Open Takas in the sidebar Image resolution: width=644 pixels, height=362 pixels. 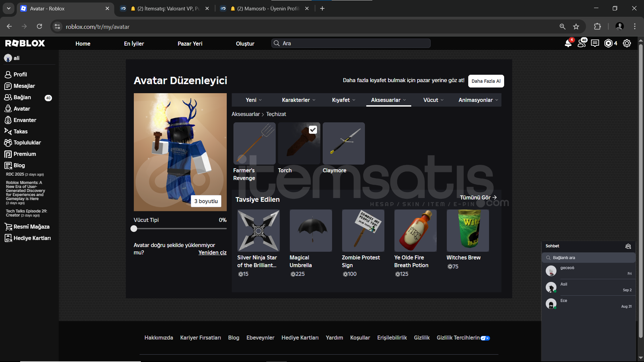[16, 131]
